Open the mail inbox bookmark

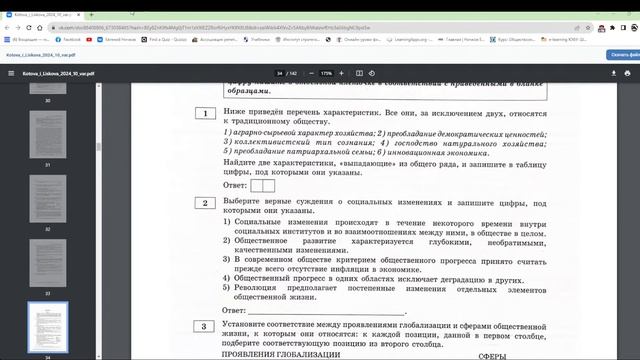26,40
